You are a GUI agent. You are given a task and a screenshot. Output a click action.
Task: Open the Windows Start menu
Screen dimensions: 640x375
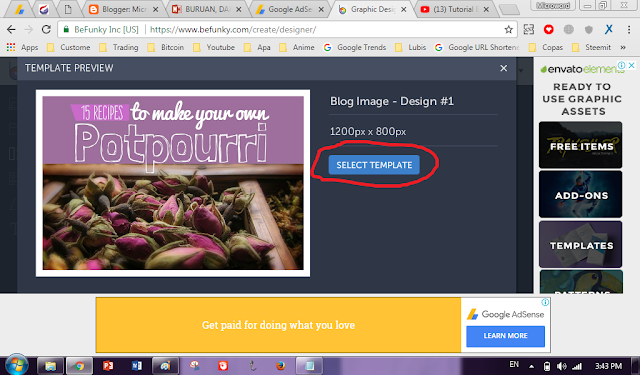click(16, 365)
